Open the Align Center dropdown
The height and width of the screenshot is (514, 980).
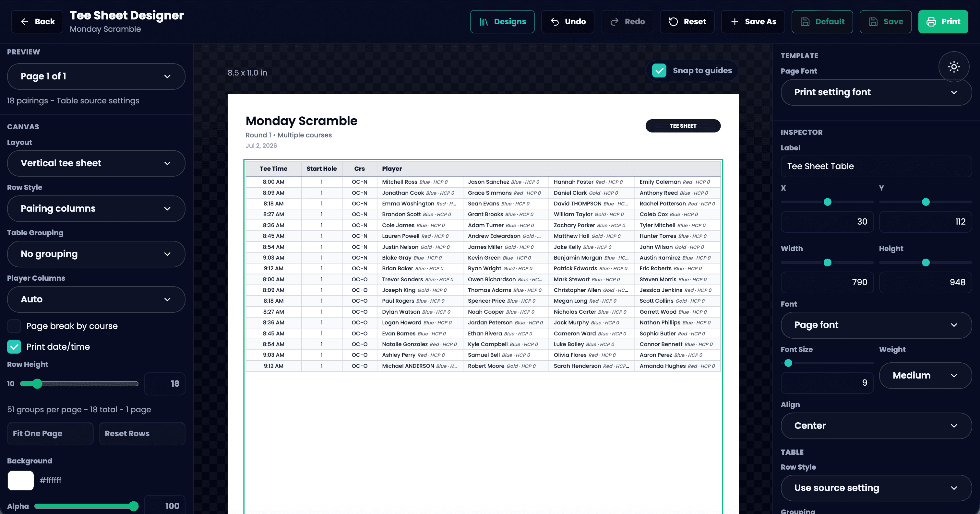876,426
